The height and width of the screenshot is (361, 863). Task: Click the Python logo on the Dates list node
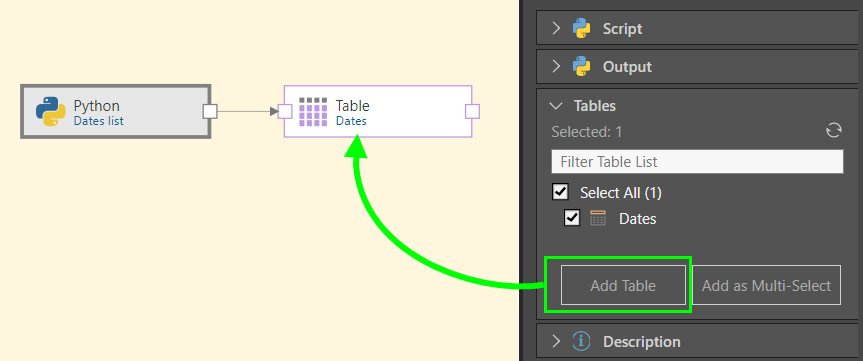(x=51, y=112)
